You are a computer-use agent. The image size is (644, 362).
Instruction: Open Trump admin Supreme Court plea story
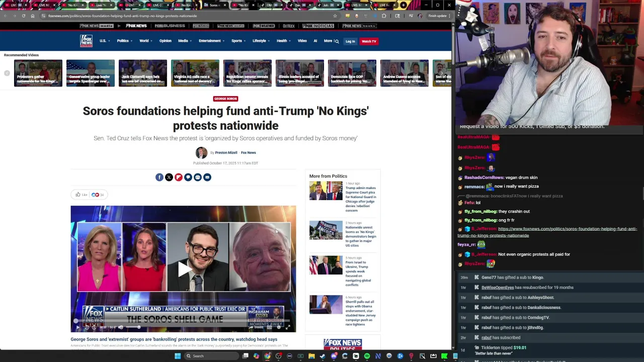pos(361,199)
